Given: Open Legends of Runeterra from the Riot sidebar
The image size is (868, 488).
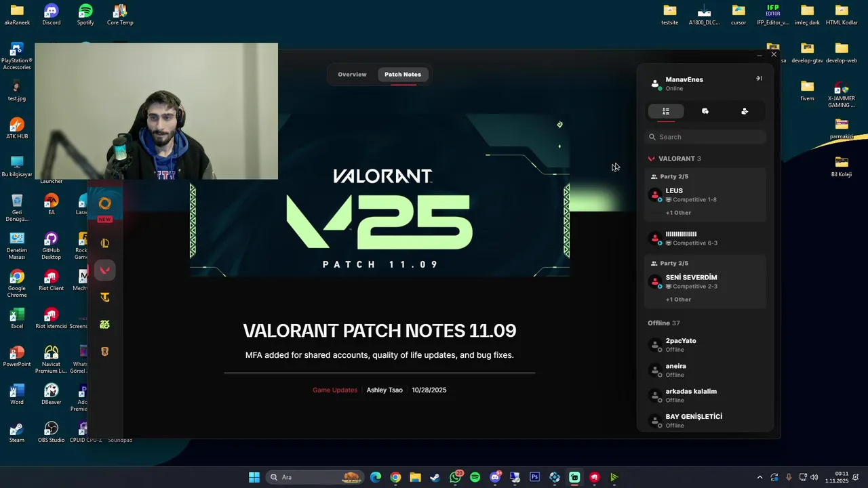Looking at the screenshot, I should (x=104, y=352).
